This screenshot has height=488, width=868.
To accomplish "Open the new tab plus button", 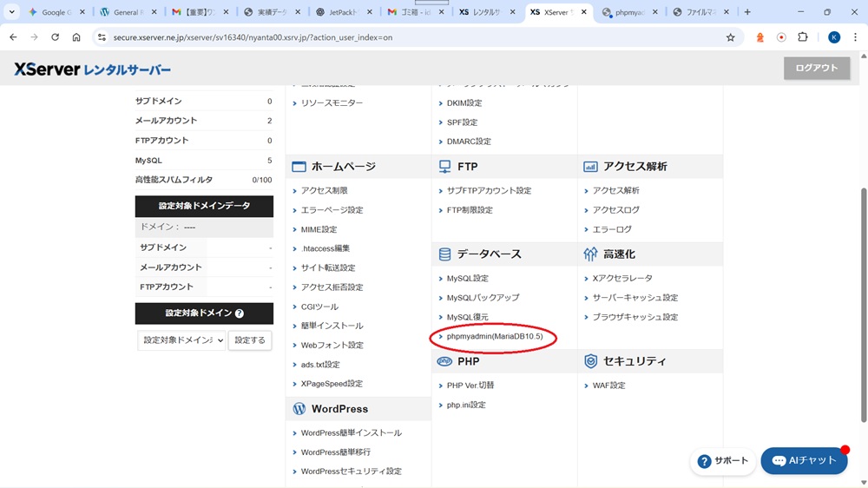I will 747,12.
